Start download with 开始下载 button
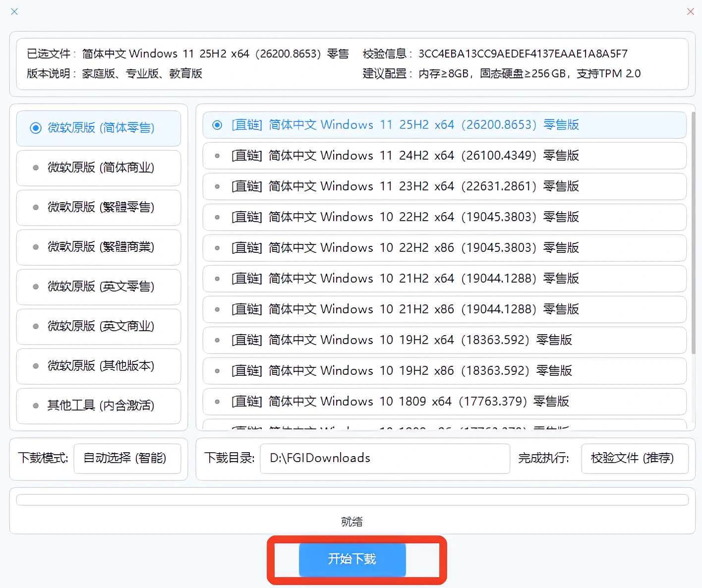This screenshot has width=702, height=588. click(352, 560)
